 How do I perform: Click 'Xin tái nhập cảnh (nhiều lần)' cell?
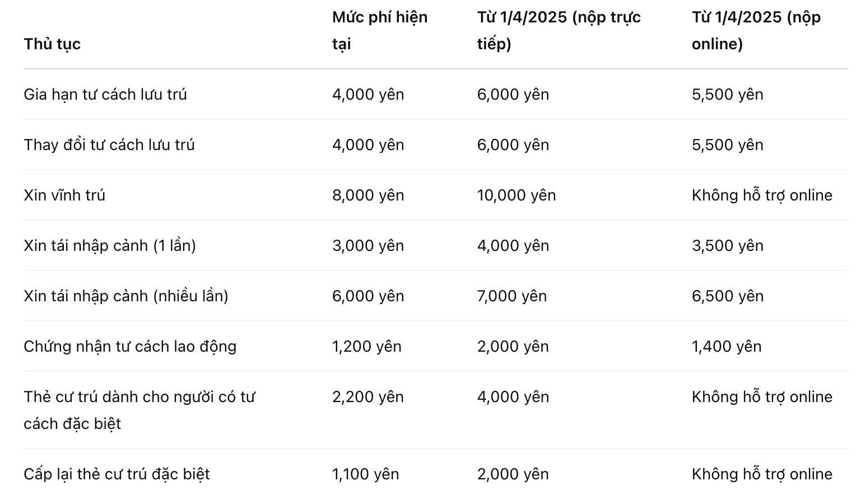[x=126, y=296]
